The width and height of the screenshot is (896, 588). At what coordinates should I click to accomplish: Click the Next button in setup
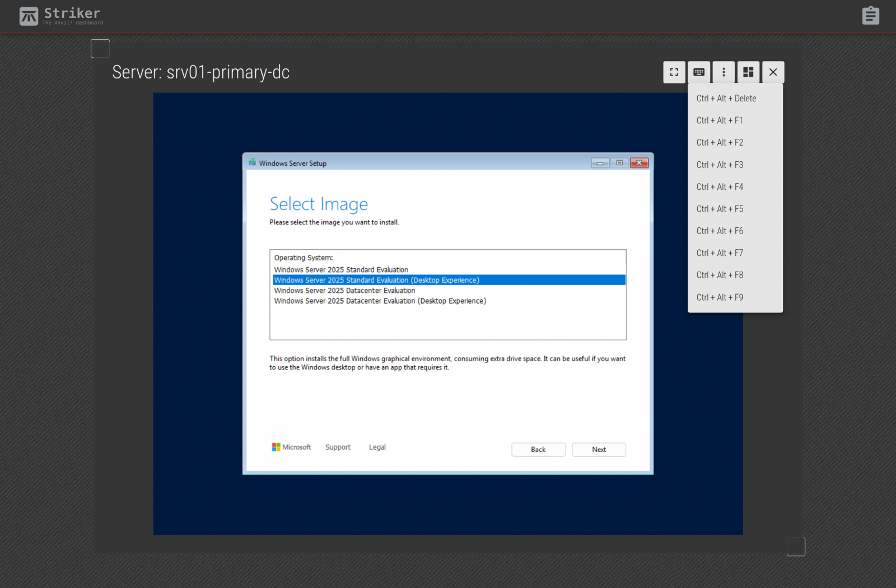[599, 450]
